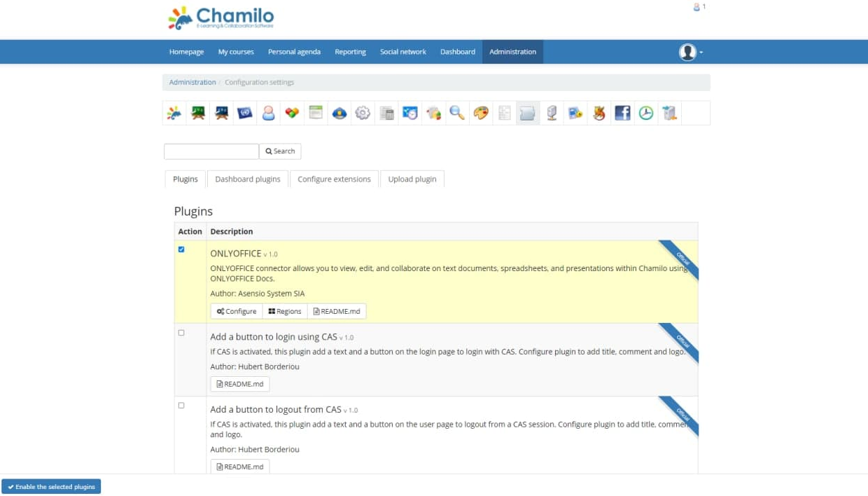Image resolution: width=868 pixels, height=496 pixels.
Task: Open the Configure extensions tab
Action: coord(334,179)
